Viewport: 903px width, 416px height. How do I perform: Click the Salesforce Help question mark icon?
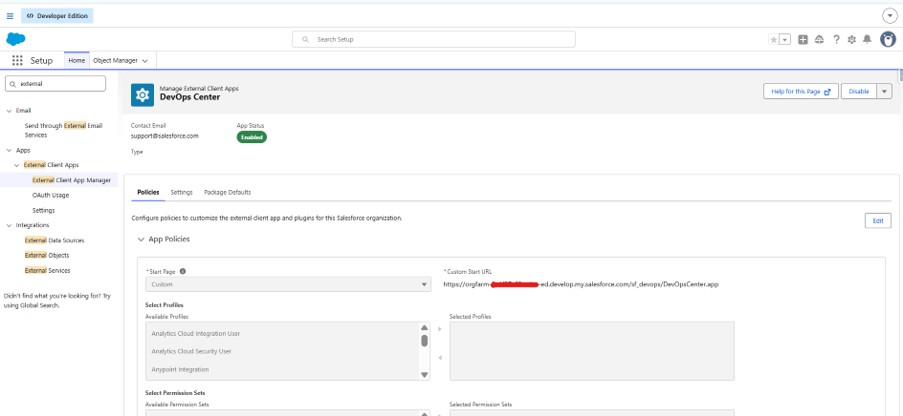point(836,40)
